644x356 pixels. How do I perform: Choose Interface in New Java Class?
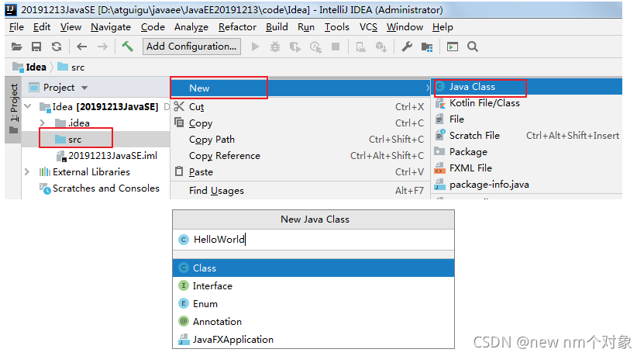coord(313,285)
